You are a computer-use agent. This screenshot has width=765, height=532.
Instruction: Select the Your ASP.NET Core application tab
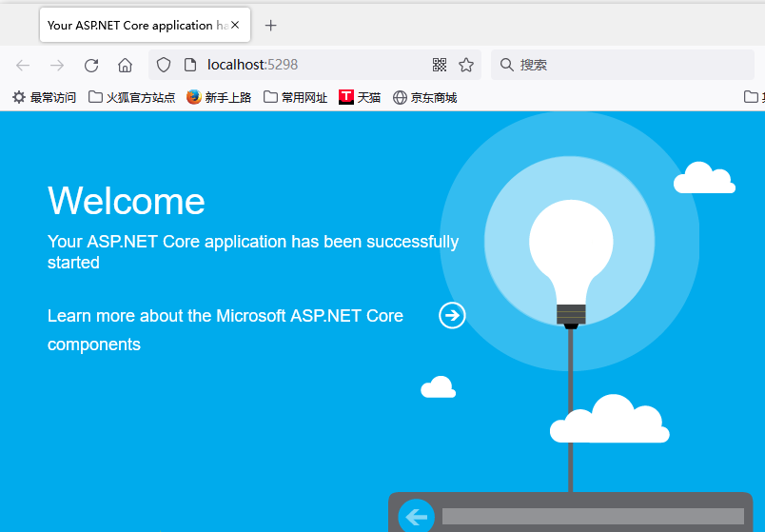pyautogui.click(x=145, y=25)
